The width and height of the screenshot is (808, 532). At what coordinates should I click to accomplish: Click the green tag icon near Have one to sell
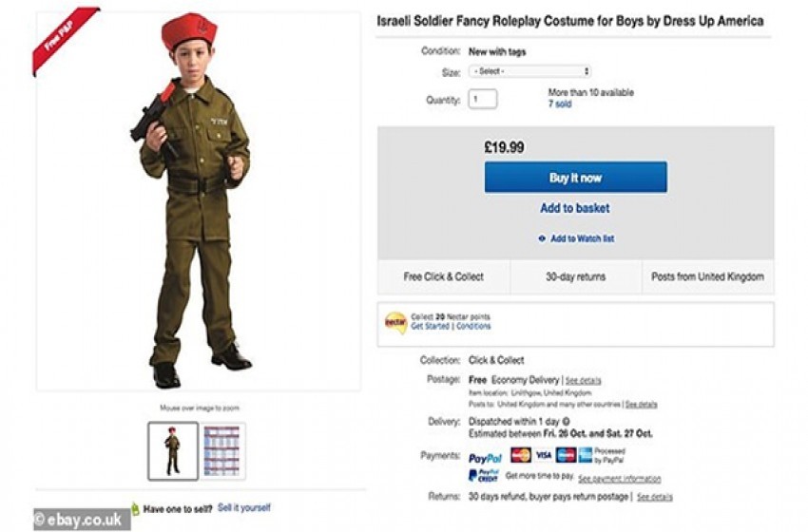click(x=135, y=509)
